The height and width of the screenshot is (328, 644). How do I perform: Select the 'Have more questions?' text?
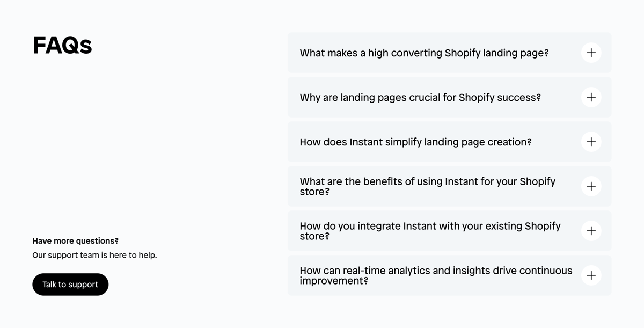75,240
